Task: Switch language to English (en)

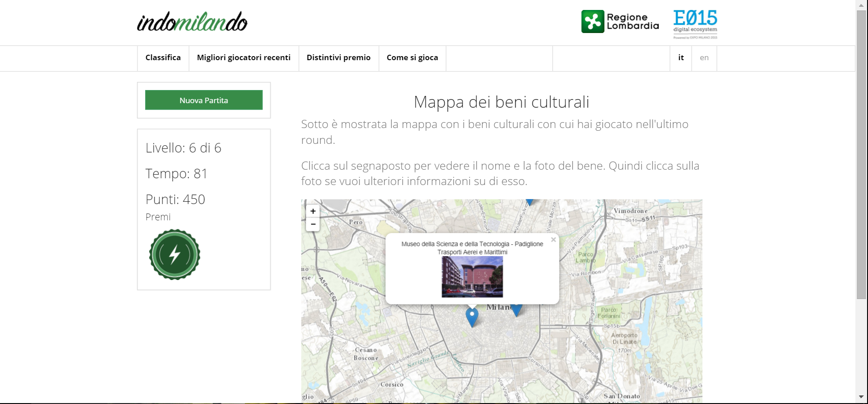Action: click(x=704, y=58)
